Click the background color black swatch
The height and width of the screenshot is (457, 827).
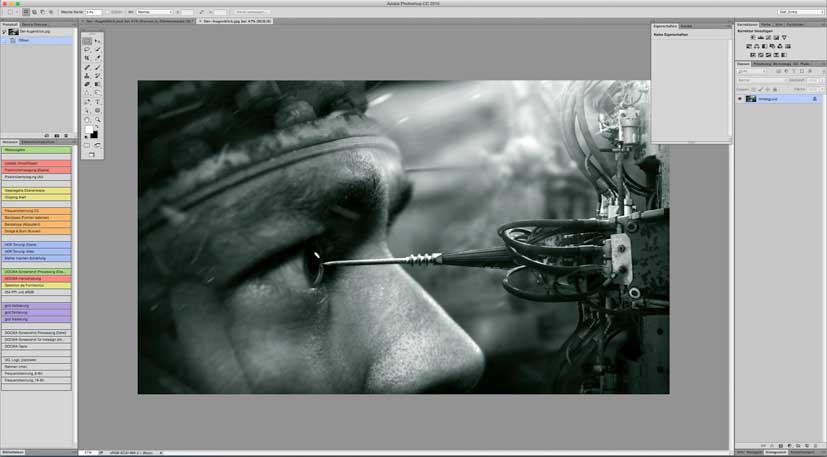click(x=94, y=135)
